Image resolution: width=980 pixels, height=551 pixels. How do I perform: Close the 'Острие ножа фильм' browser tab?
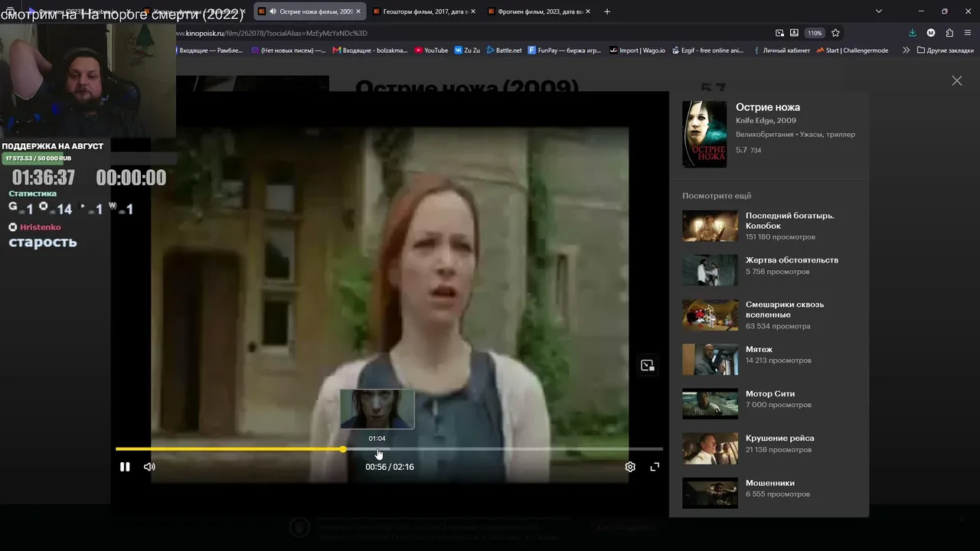[x=358, y=11]
